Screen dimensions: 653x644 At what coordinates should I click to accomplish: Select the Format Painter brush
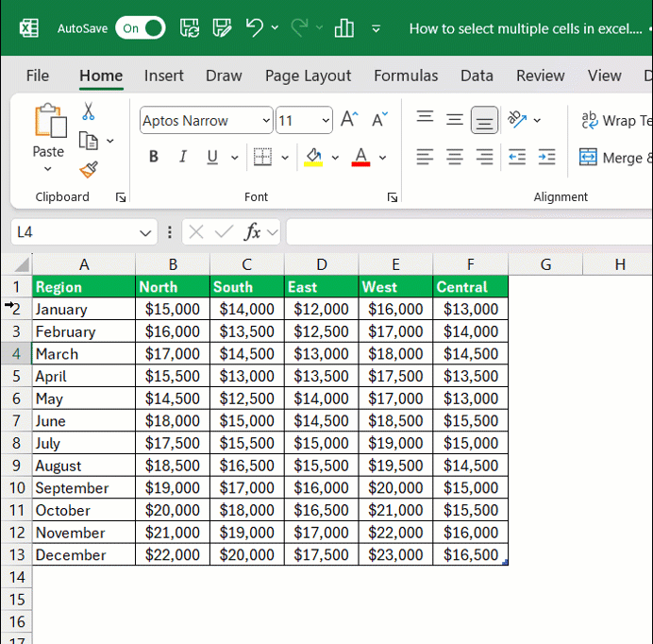coord(89,170)
